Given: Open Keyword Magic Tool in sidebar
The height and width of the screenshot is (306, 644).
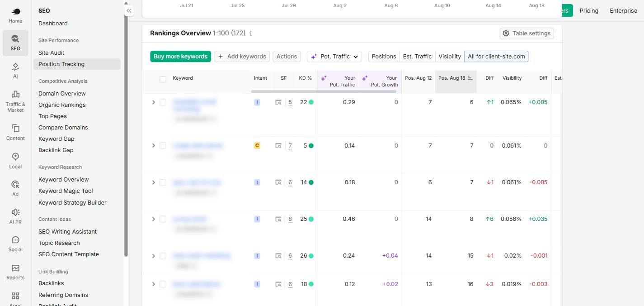Looking at the screenshot, I should pos(66,191).
